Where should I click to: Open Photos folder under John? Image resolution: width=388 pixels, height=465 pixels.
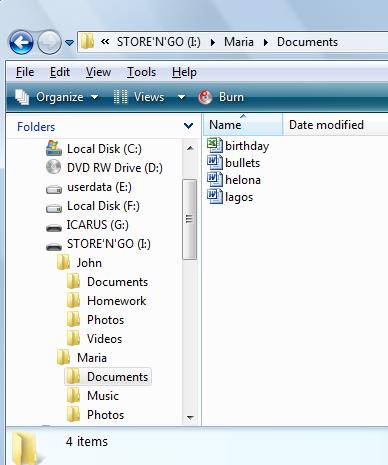tap(105, 320)
